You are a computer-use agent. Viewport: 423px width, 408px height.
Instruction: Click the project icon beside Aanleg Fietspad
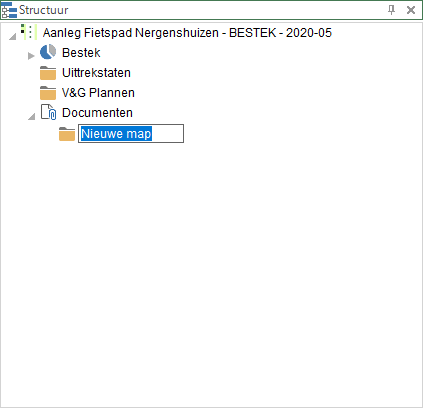[x=29, y=32]
